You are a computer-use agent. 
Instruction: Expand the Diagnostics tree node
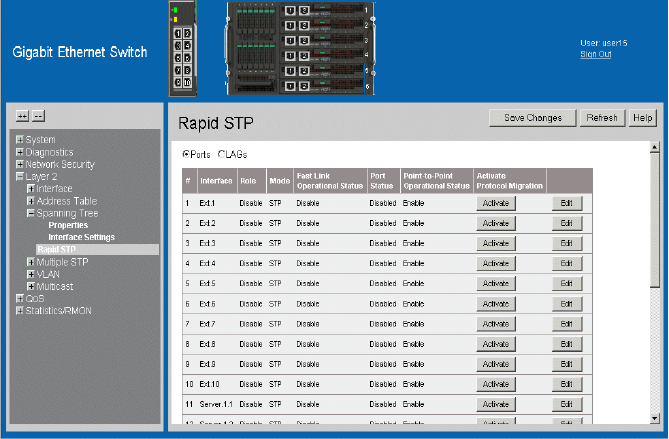[20, 152]
